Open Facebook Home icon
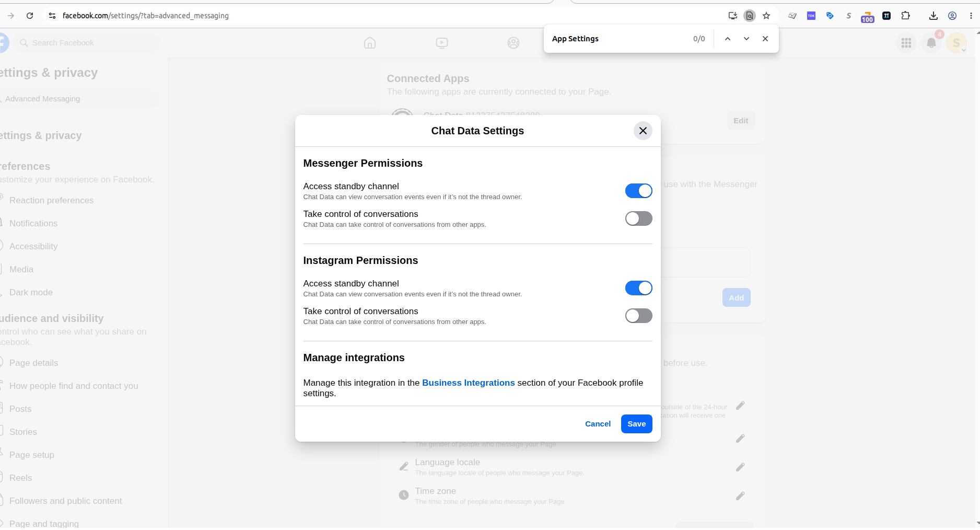This screenshot has height=530, width=980. click(x=370, y=43)
